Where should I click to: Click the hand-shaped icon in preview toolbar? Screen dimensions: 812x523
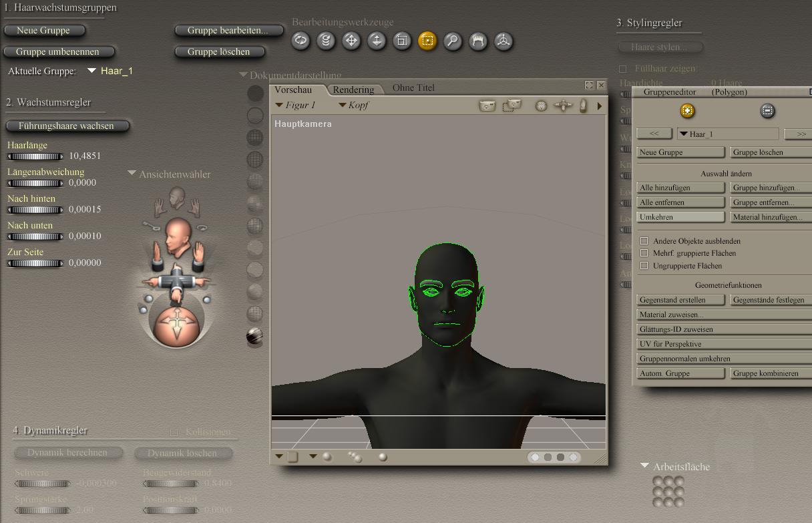[584, 106]
